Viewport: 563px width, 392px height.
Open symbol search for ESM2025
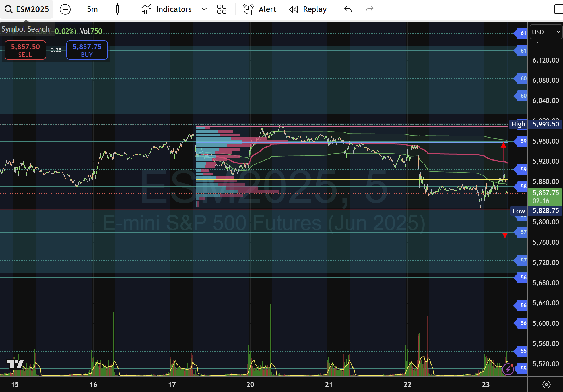27,9
